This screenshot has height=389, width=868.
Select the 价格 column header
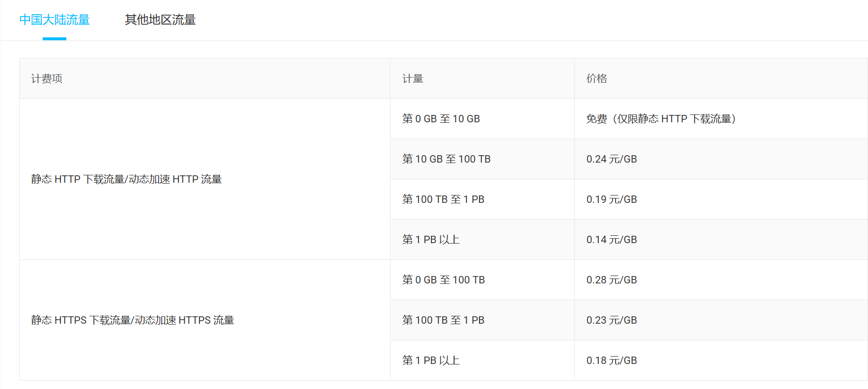pos(596,79)
